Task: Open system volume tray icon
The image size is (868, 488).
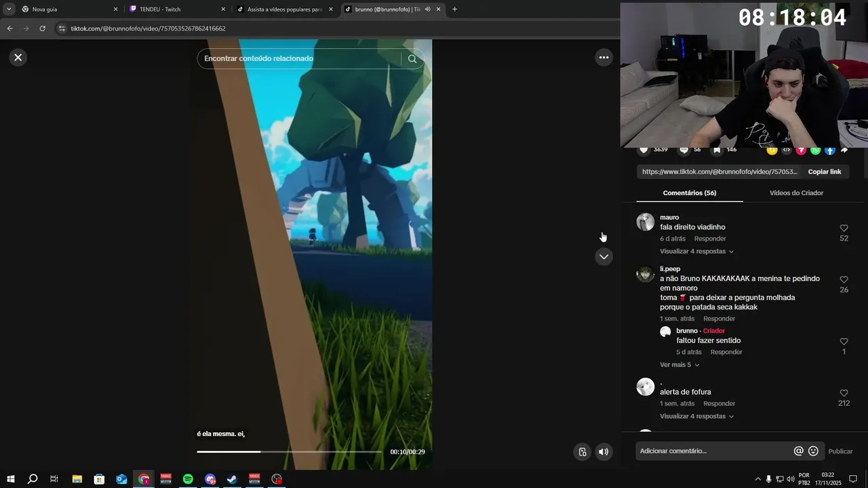Action: pyautogui.click(x=791, y=479)
